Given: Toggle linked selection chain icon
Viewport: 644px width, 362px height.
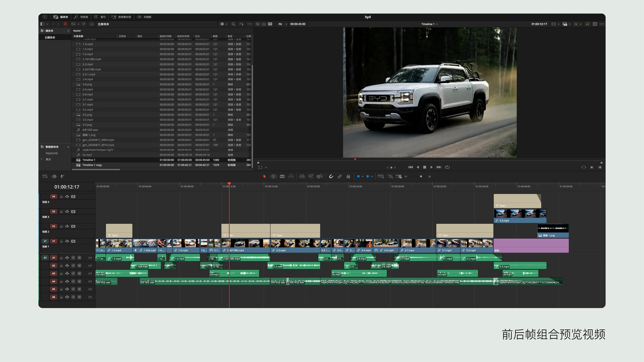Looking at the screenshot, I should pyautogui.click(x=340, y=176).
